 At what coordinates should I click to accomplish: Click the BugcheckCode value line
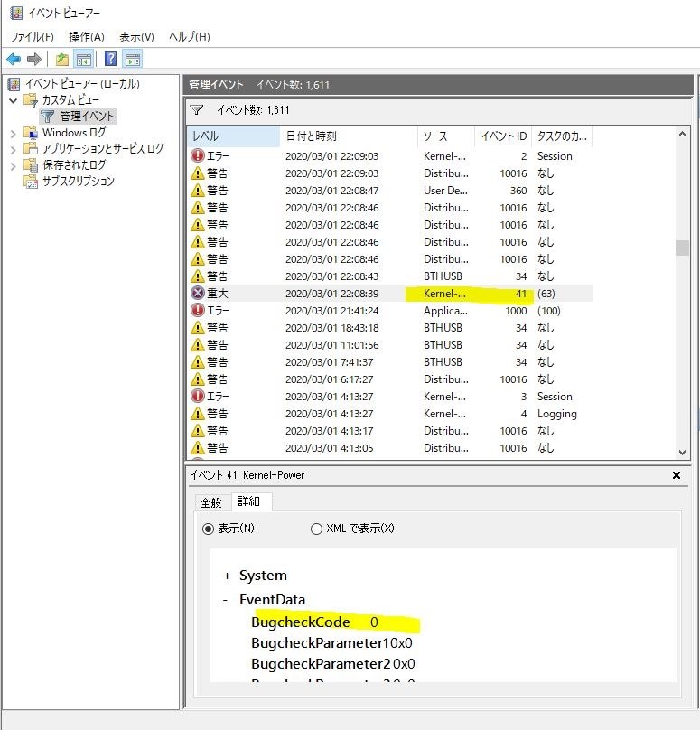(314, 622)
